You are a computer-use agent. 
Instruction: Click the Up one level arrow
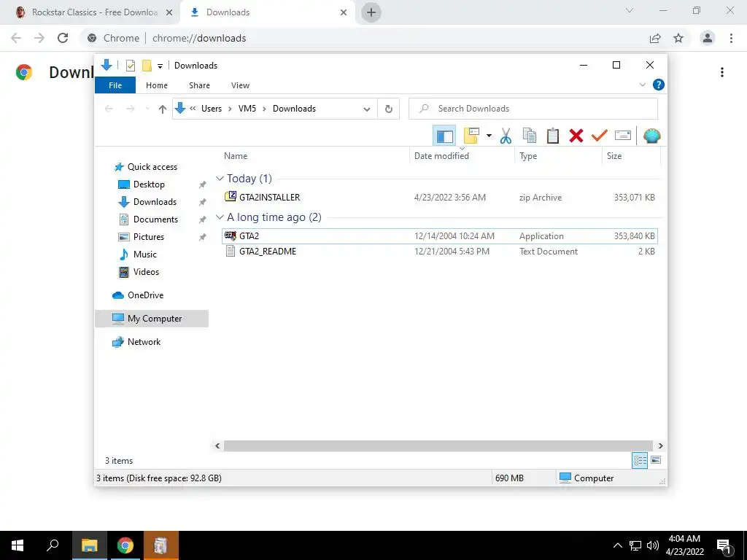click(163, 109)
